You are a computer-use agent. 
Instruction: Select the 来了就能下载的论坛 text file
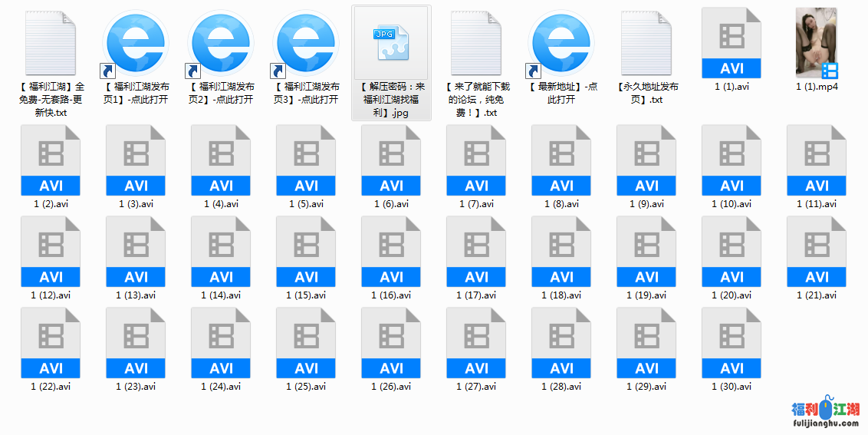pos(476,44)
